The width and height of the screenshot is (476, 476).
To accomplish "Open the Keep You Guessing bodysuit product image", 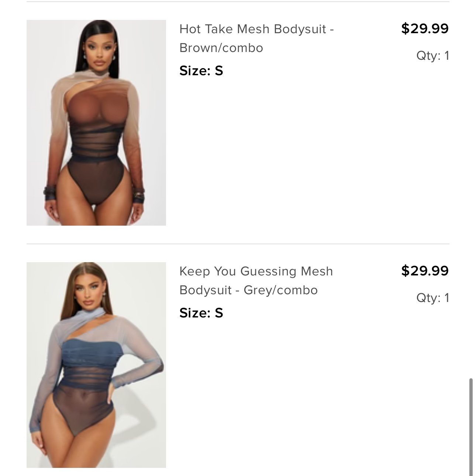I will pyautogui.click(x=96, y=365).
